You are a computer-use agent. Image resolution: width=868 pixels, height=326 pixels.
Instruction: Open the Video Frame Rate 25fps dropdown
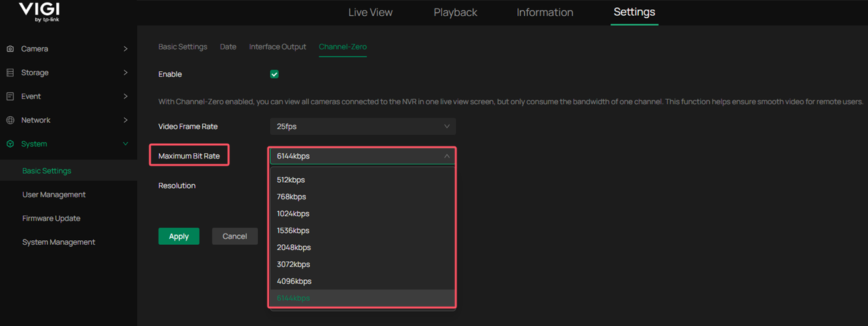pyautogui.click(x=363, y=126)
